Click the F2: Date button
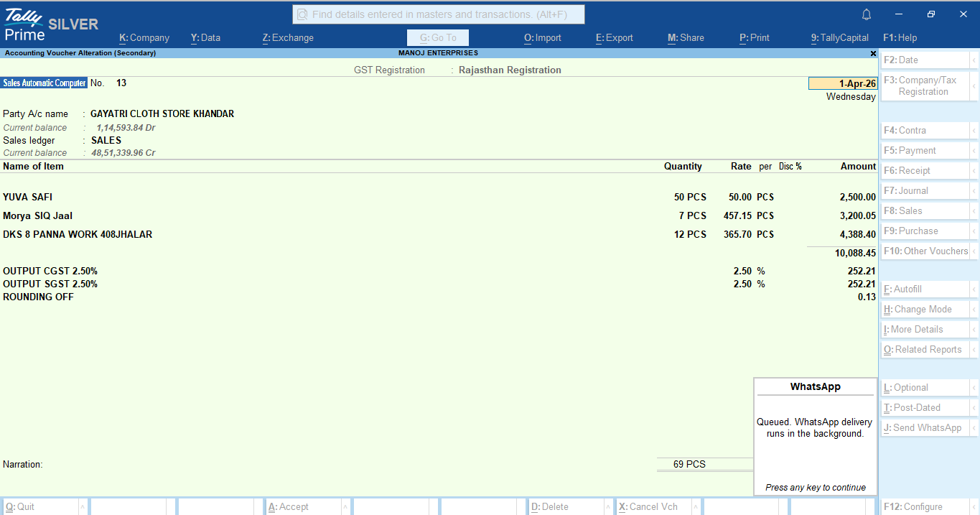The height and width of the screenshot is (515, 980). (925, 60)
